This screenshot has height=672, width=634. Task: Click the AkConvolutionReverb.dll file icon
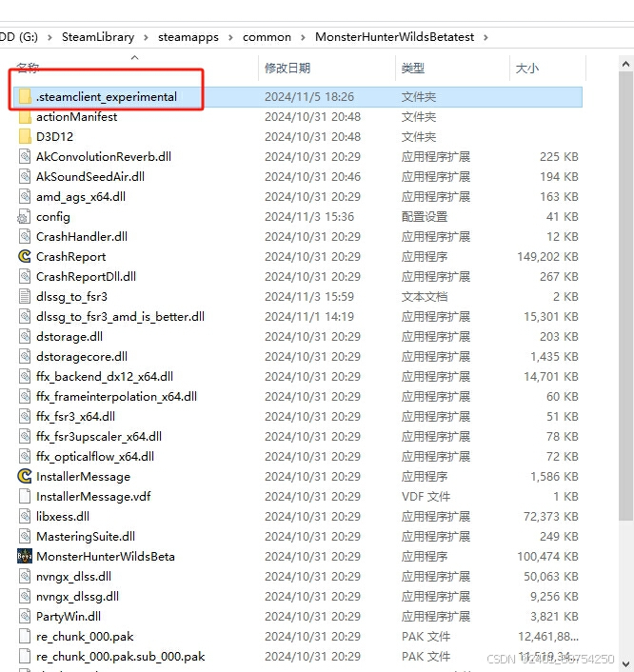(x=25, y=156)
